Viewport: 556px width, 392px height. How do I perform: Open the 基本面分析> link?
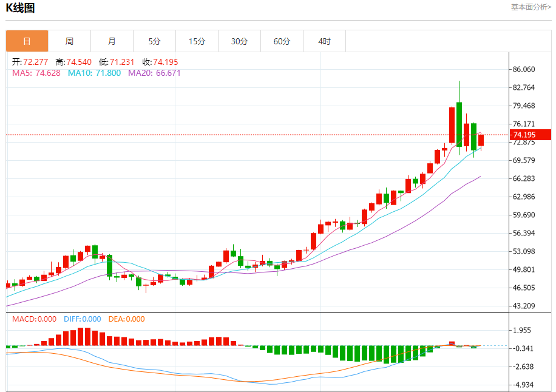click(x=531, y=7)
